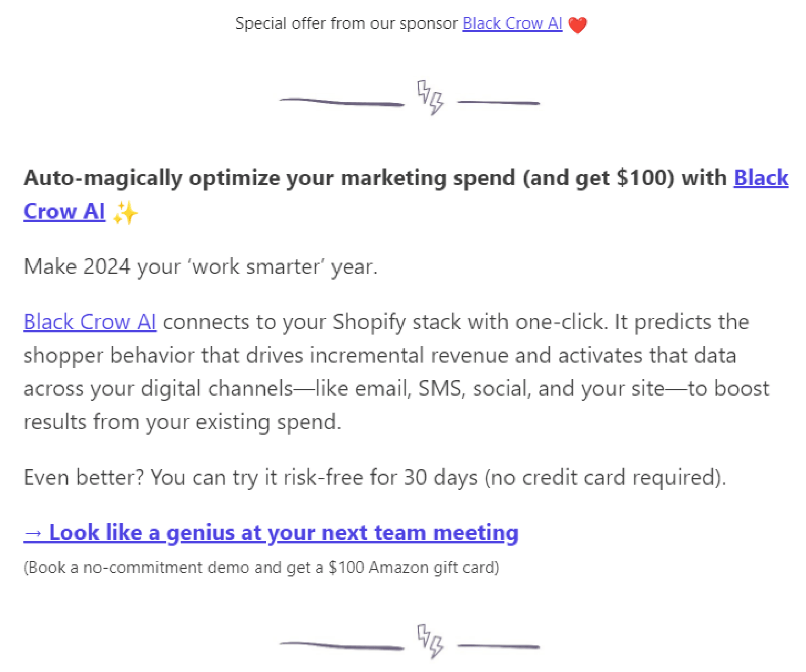
Task: Click the 'Even better?' risk-free trial sentence
Action: pos(374,477)
